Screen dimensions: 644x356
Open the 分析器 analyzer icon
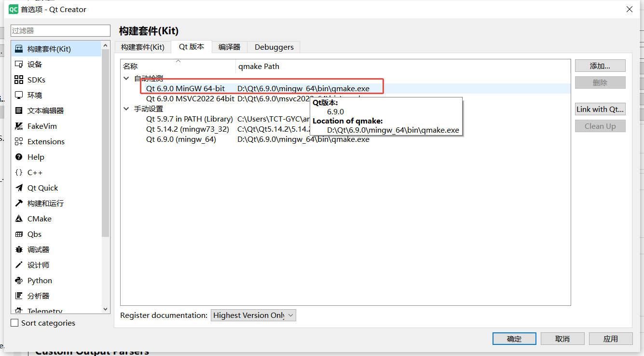click(x=19, y=296)
